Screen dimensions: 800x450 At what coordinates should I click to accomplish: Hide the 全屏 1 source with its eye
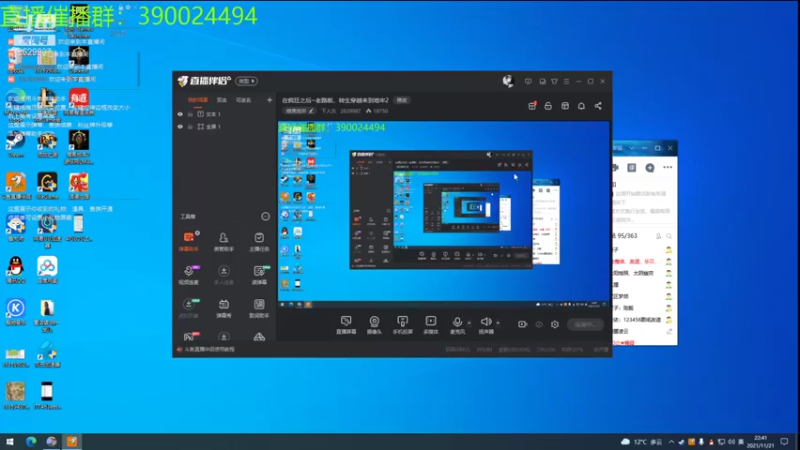pos(180,127)
